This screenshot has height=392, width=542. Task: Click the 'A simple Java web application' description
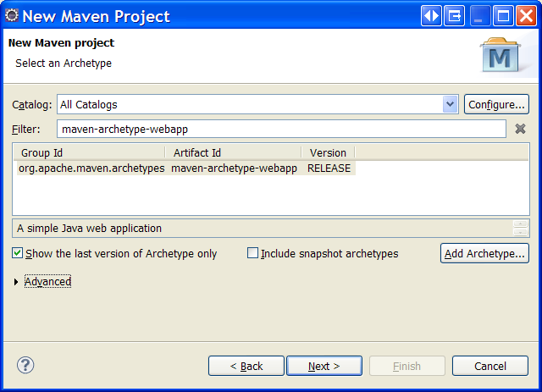(89, 228)
